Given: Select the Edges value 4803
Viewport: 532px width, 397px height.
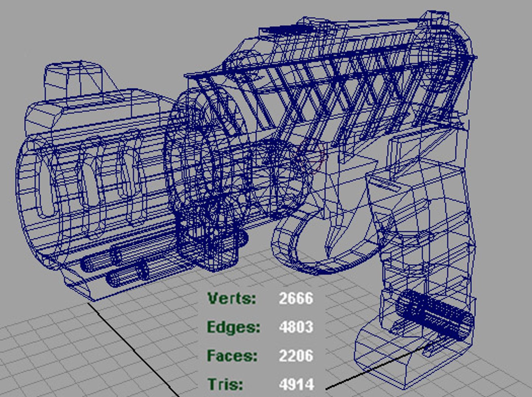Looking at the screenshot, I should click(x=296, y=326).
